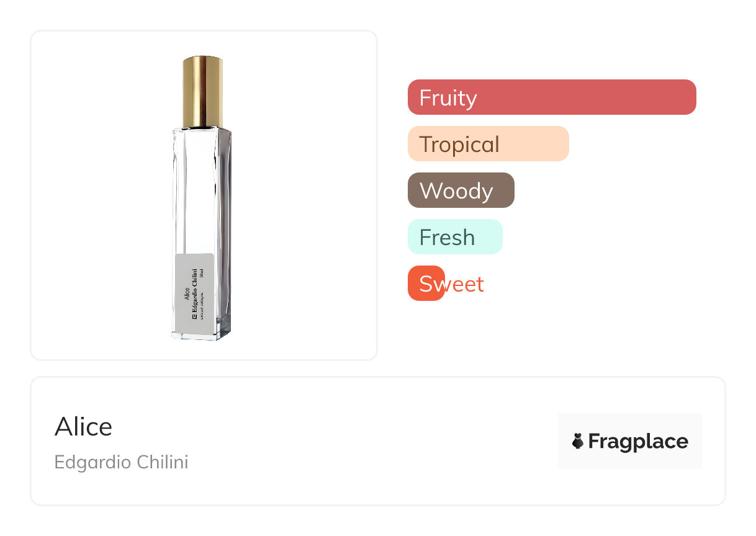Open the Edgardio Chilini brand name
The image size is (756, 536).
point(121,462)
